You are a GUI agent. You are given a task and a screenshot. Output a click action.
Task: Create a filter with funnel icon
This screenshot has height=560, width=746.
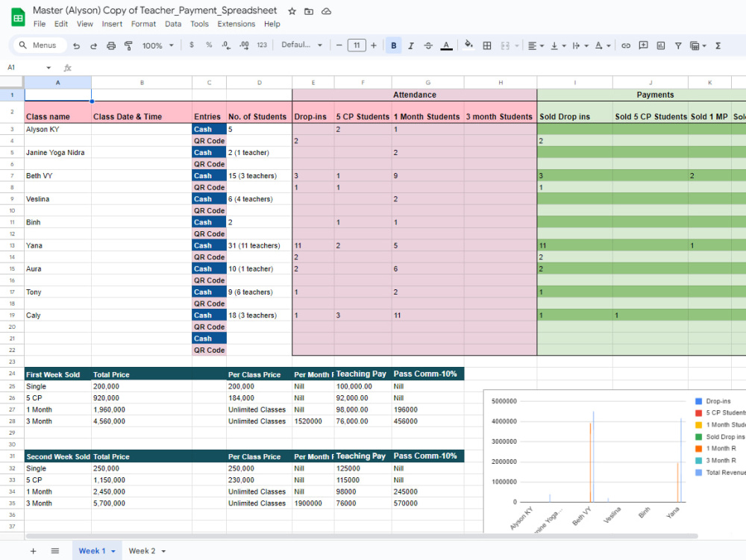pyautogui.click(x=678, y=45)
